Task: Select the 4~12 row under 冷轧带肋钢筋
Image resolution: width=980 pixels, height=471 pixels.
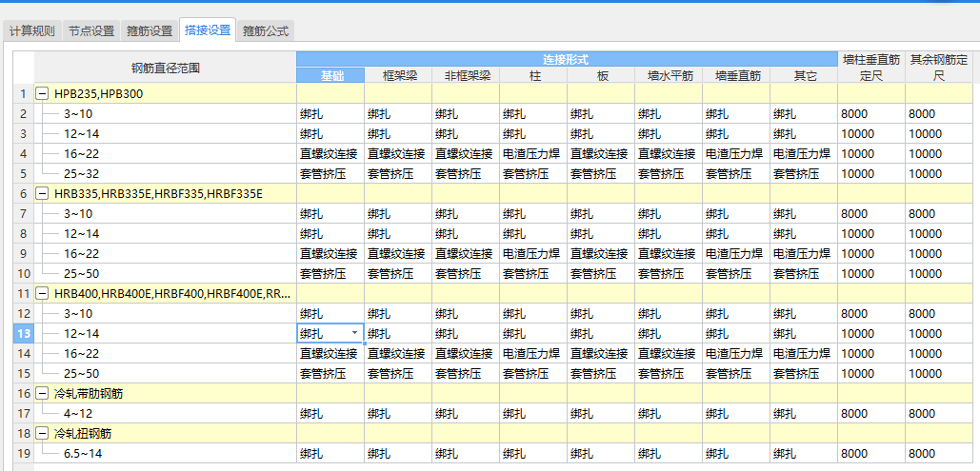Action: 165,414
